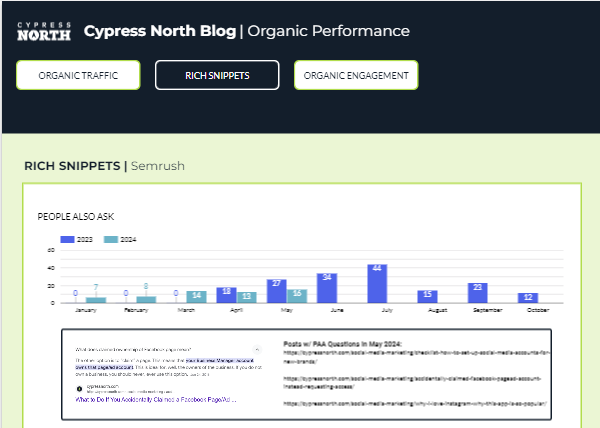This screenshot has height=428, width=600.
Task: Click the April 2023 bar labeled 18
Action: (227, 295)
